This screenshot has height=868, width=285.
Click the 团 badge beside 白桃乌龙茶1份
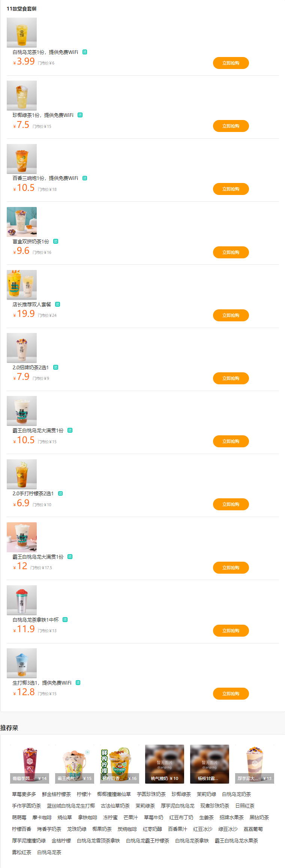click(85, 52)
